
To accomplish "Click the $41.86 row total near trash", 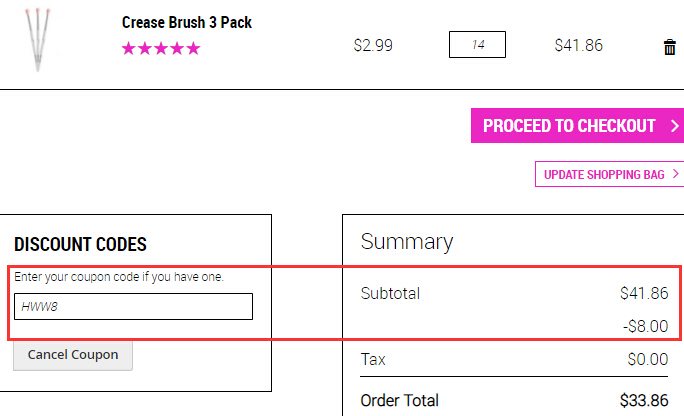I will 578,45.
